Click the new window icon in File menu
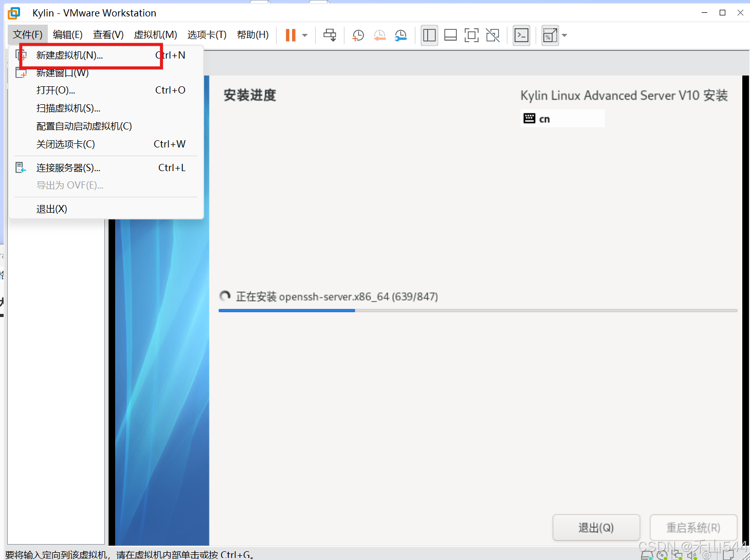The height and width of the screenshot is (560, 750). [x=21, y=73]
